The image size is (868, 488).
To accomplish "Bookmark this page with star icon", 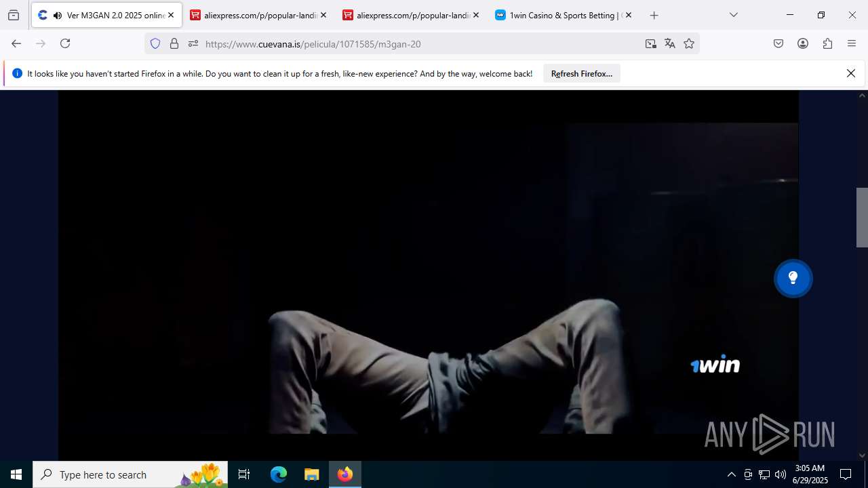I will [689, 43].
